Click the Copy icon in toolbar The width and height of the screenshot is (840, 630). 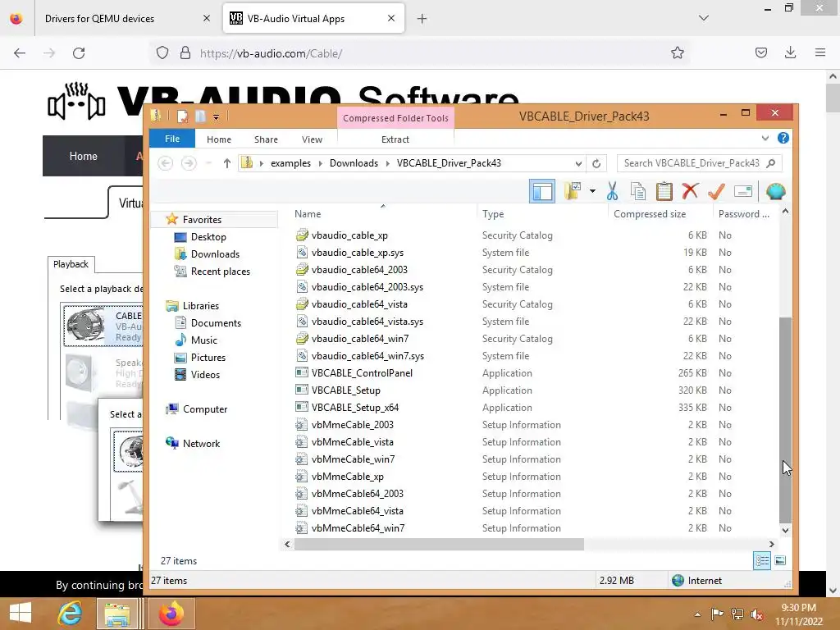[637, 191]
